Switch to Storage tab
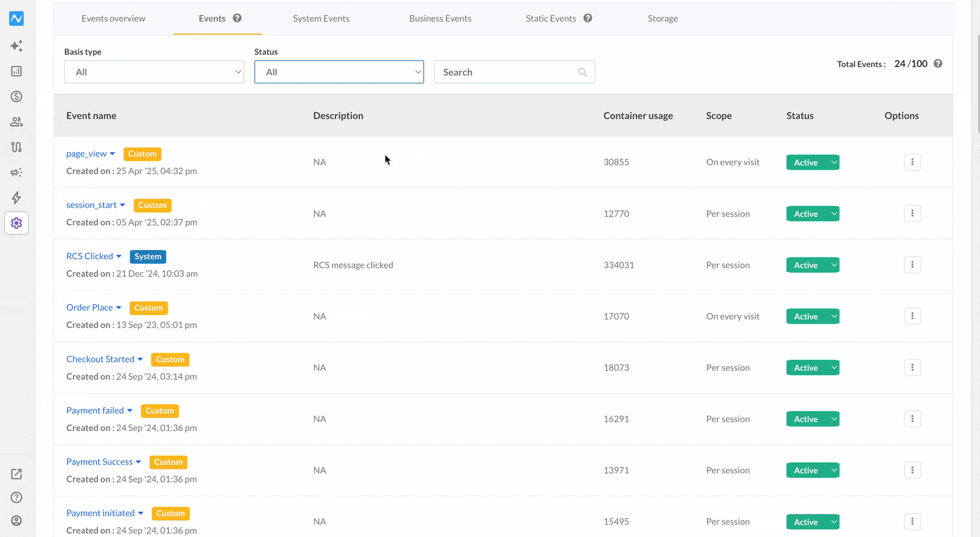This screenshot has width=980, height=537. click(x=663, y=18)
